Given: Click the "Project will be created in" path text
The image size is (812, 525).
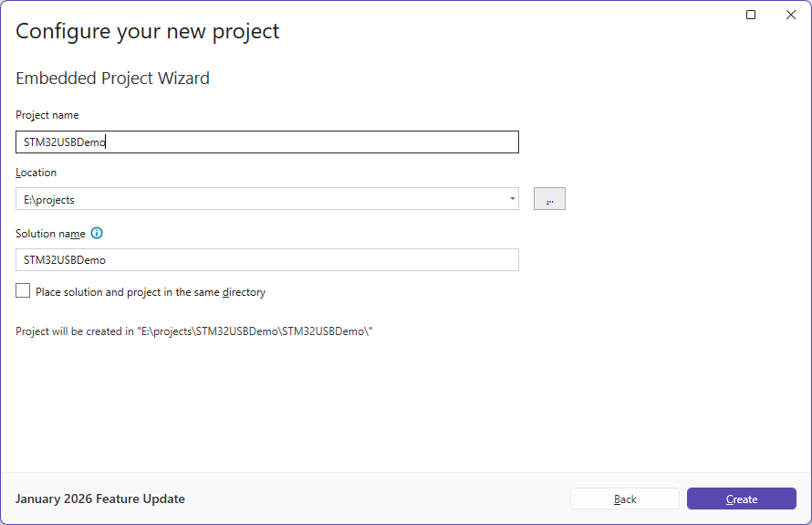Looking at the screenshot, I should [194, 331].
